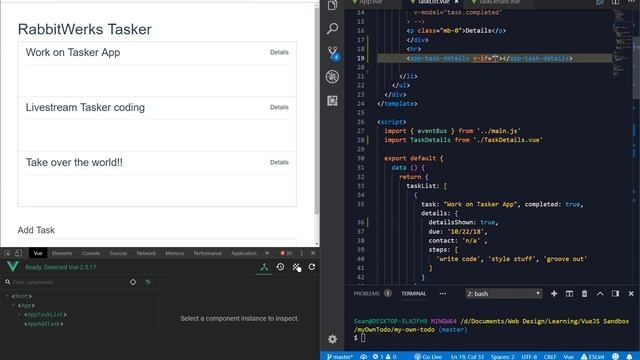Add a new terminal with plus icon
The image size is (640, 360).
coord(554,293)
